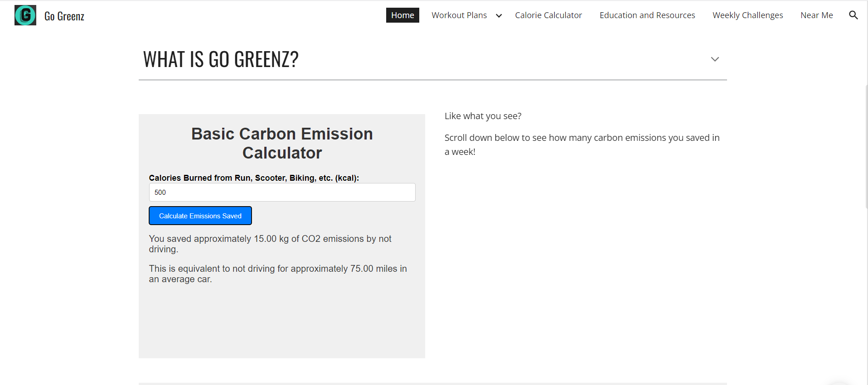Click the Basic Carbon Emission Calculator heading

click(282, 143)
